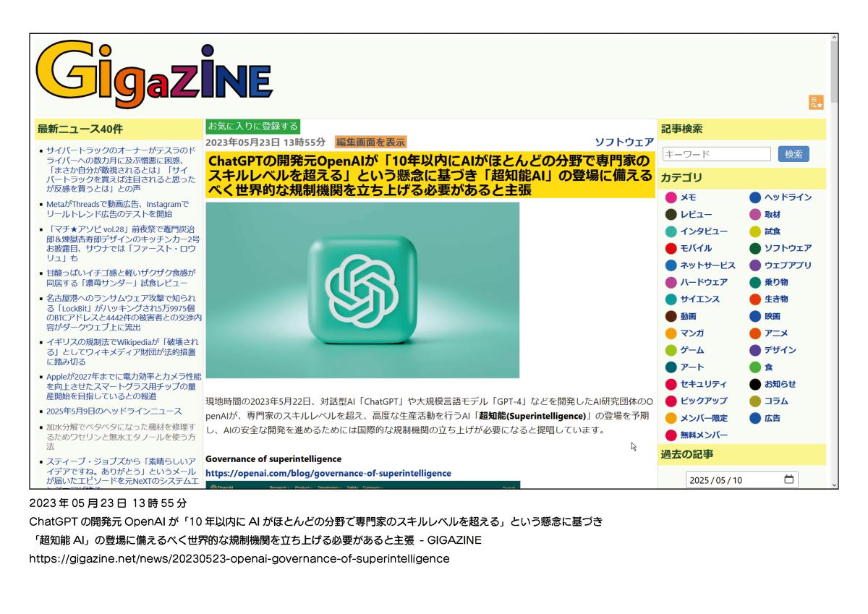Viewport: 868px width, 614px height.
Task: Click the colored dot beside 取材
Action: tap(755, 215)
